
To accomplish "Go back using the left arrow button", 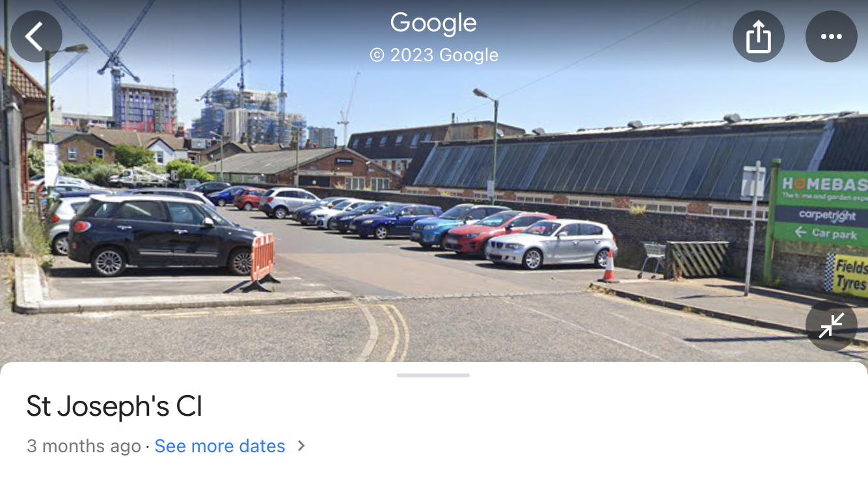I will [x=36, y=36].
